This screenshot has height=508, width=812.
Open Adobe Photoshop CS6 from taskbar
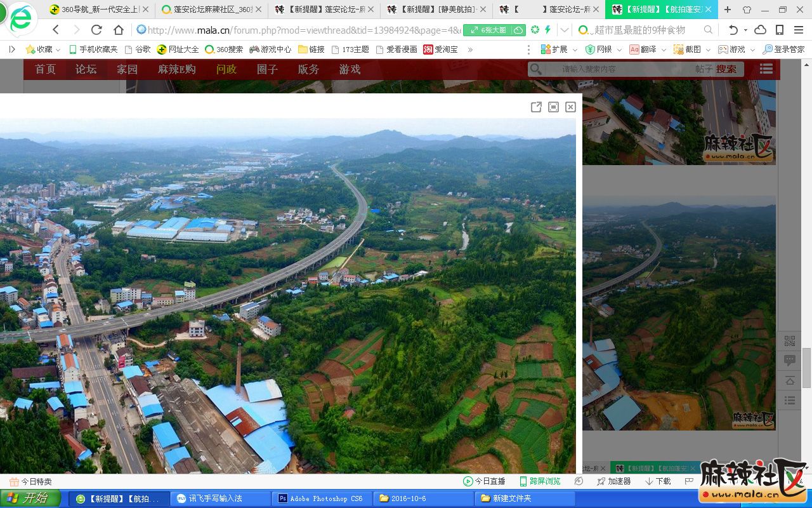coord(320,498)
